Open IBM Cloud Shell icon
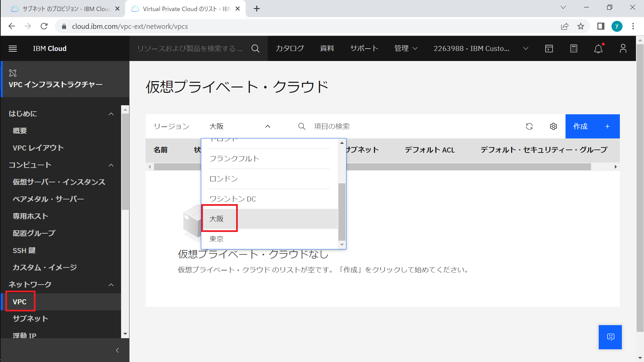Viewport: 644px width, 362px height. tap(549, 49)
